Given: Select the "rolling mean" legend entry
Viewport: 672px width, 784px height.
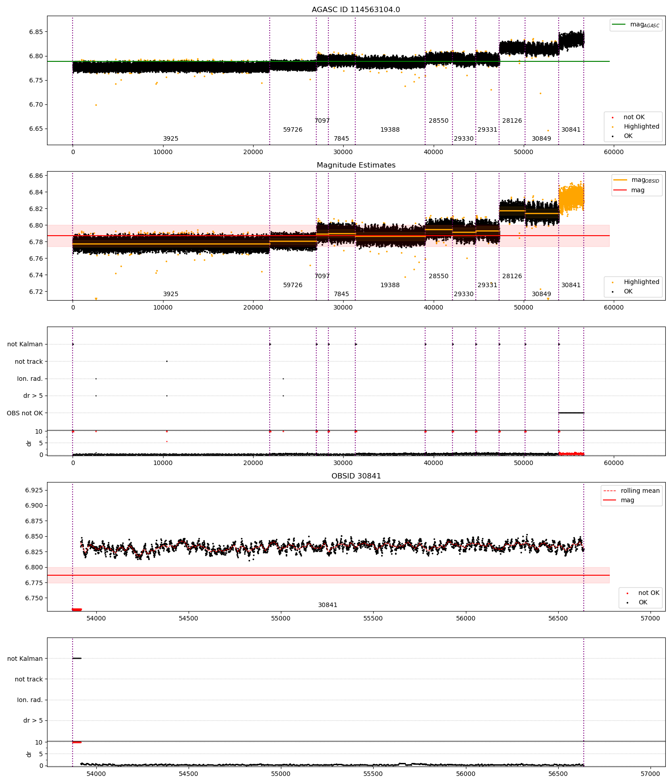Looking at the screenshot, I should (631, 491).
